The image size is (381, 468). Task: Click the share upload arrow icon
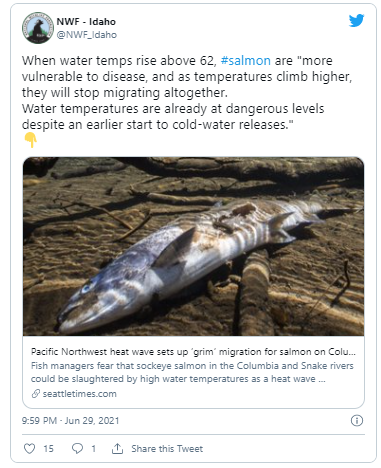click(x=117, y=448)
